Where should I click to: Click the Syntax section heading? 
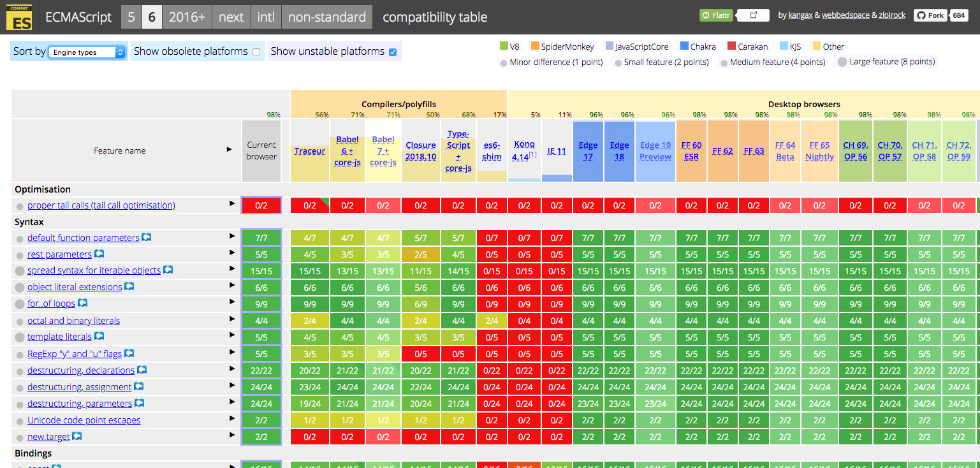pyautogui.click(x=29, y=221)
